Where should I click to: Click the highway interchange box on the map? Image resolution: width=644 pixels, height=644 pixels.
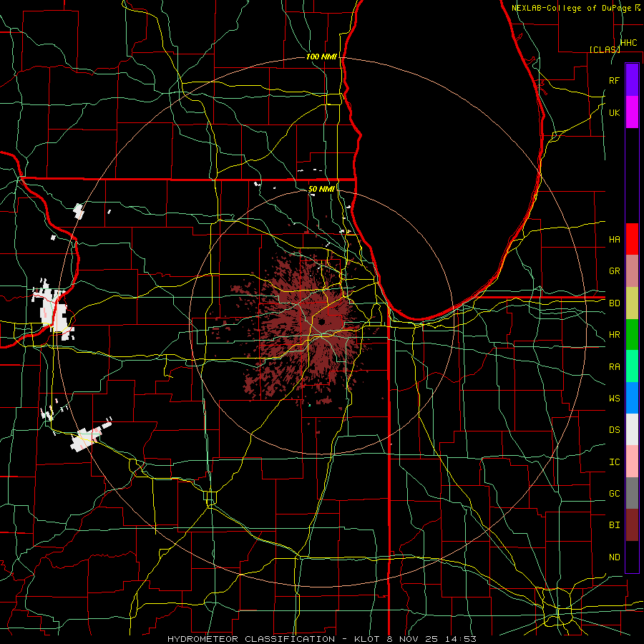point(210,497)
